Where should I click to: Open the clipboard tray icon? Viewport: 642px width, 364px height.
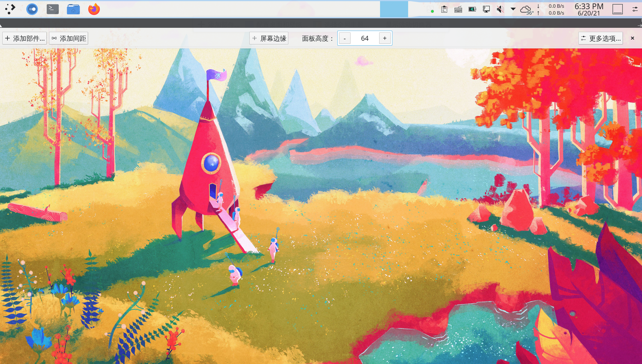(444, 9)
